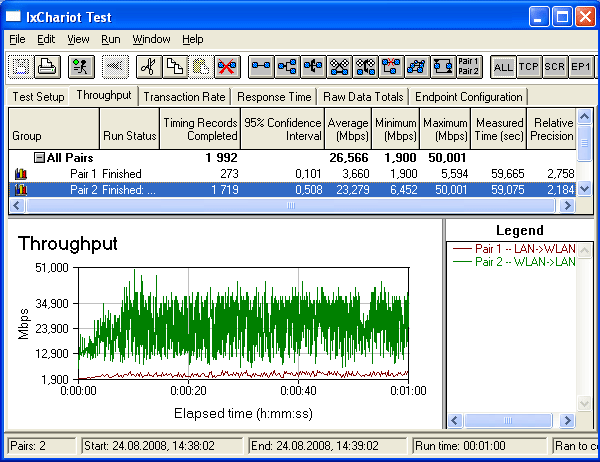Click the pair chart nodes icon
600x462 pixels.
pos(417,67)
